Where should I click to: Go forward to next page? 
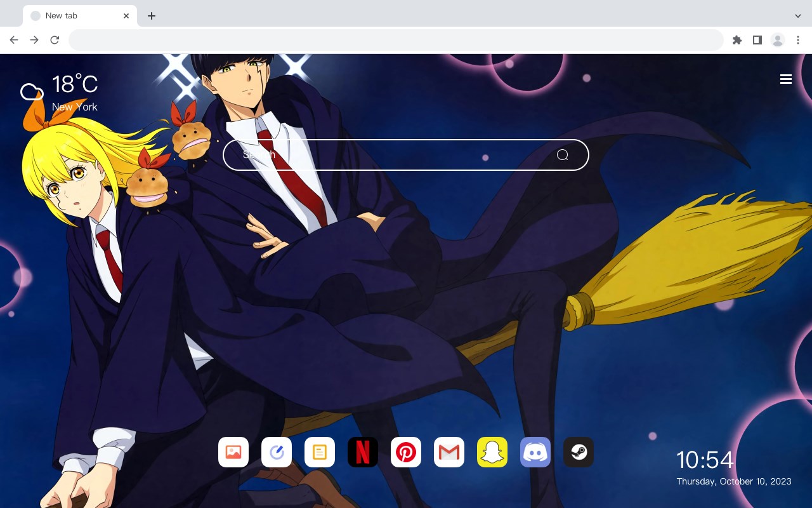point(34,40)
